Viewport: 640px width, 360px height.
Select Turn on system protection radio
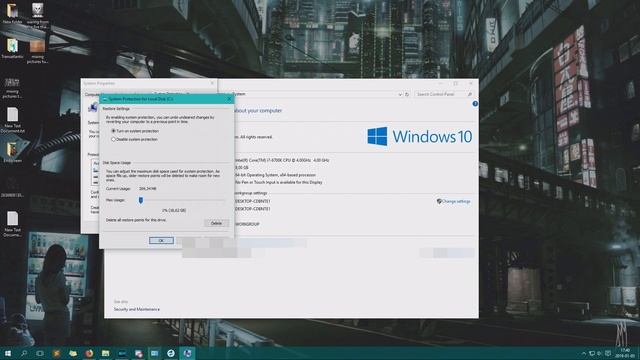[x=113, y=131]
